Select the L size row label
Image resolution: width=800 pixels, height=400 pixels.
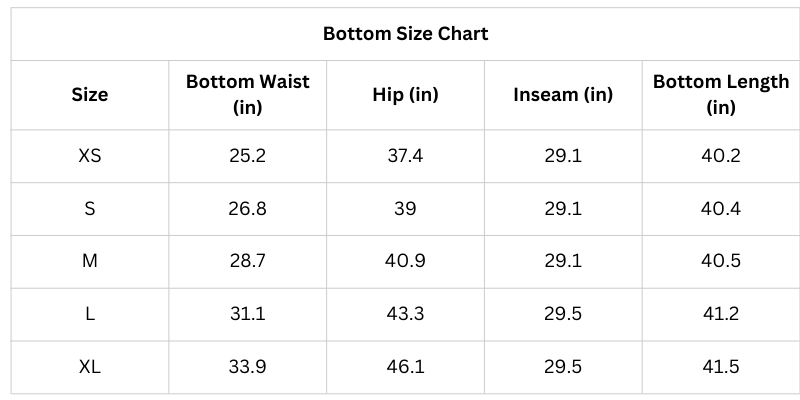tap(90, 314)
